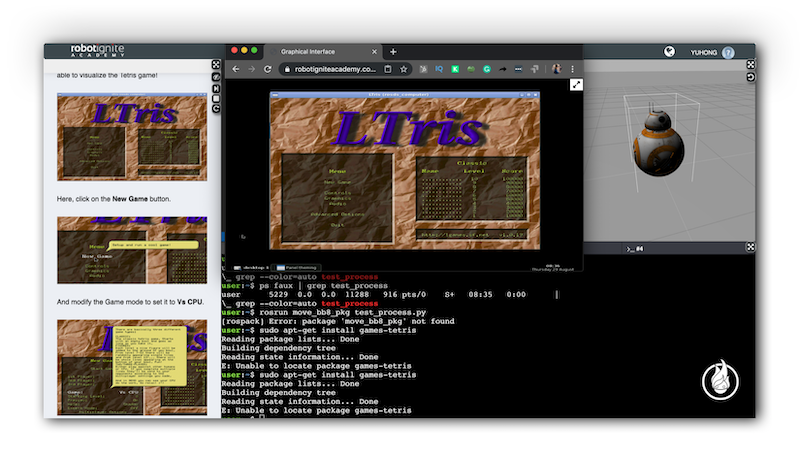Click the Panel theming taskbar item
800x458 pixels.
click(296, 267)
